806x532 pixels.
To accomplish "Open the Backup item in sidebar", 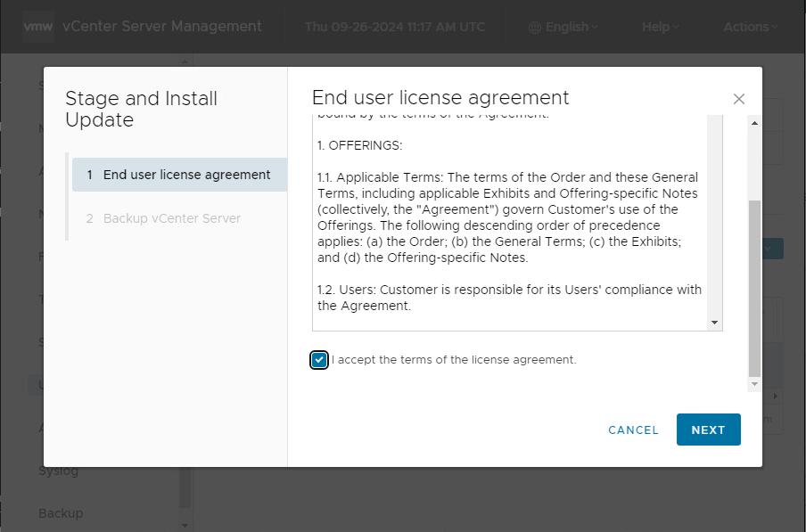I will [x=61, y=513].
